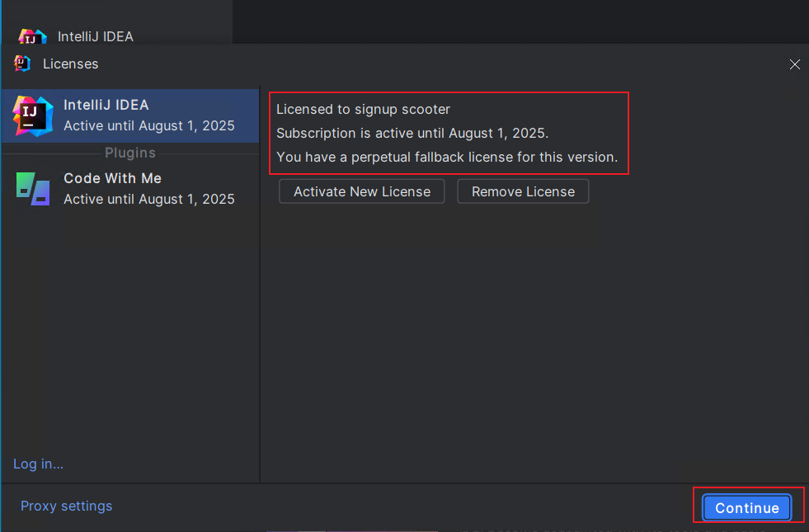Viewport: 809px width, 532px height.
Task: Open the Log in... link
Action: [38, 464]
